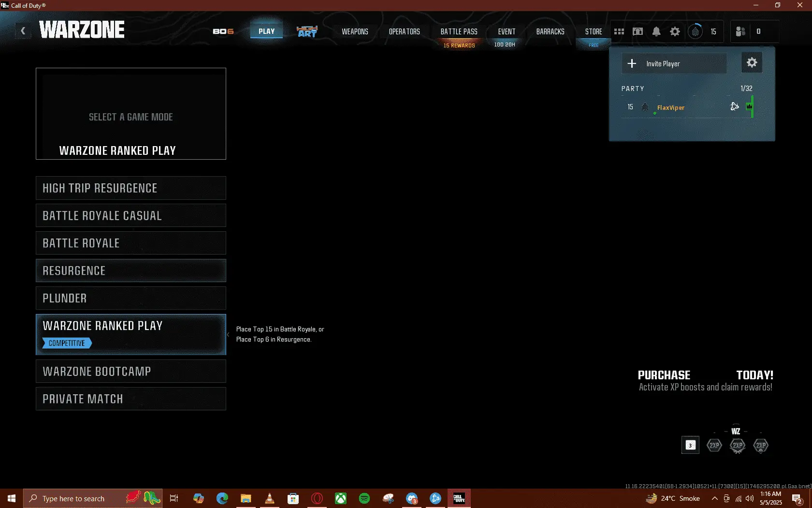Open the volume control in system tray
Screen dimensions: 812x508
pos(750,498)
